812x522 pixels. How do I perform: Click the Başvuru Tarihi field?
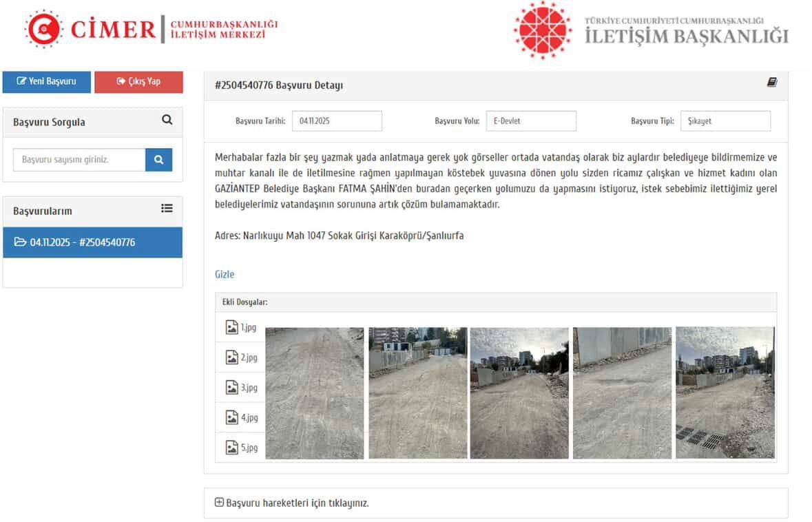[x=337, y=121]
